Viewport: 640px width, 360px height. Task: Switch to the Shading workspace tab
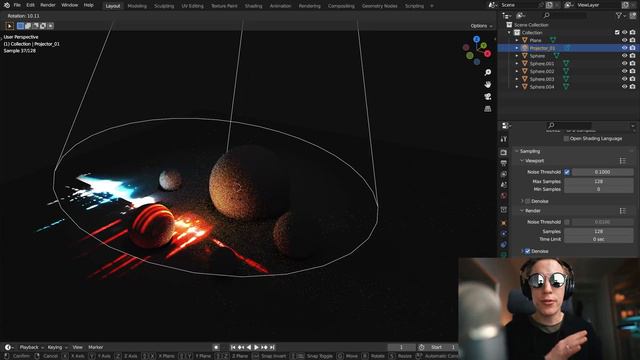[253, 6]
